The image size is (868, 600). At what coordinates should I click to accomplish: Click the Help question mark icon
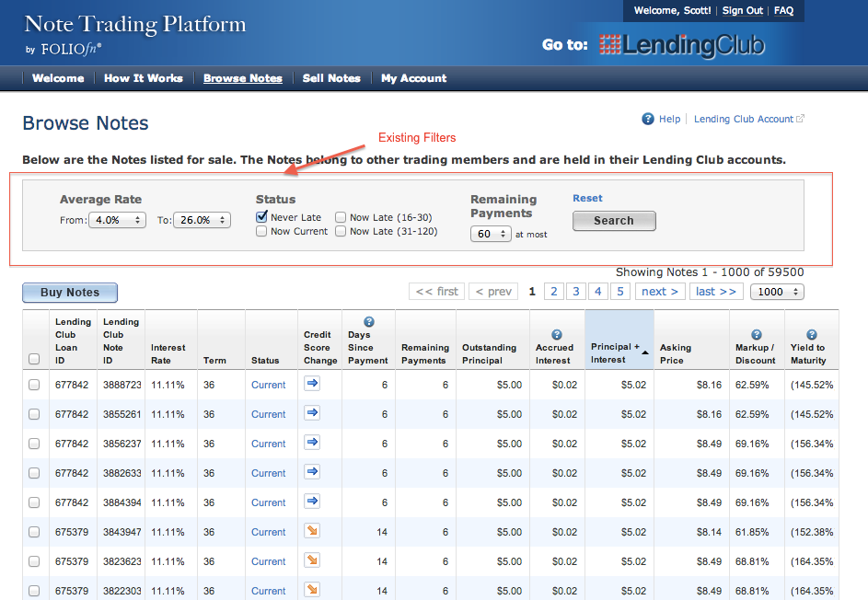coord(648,119)
